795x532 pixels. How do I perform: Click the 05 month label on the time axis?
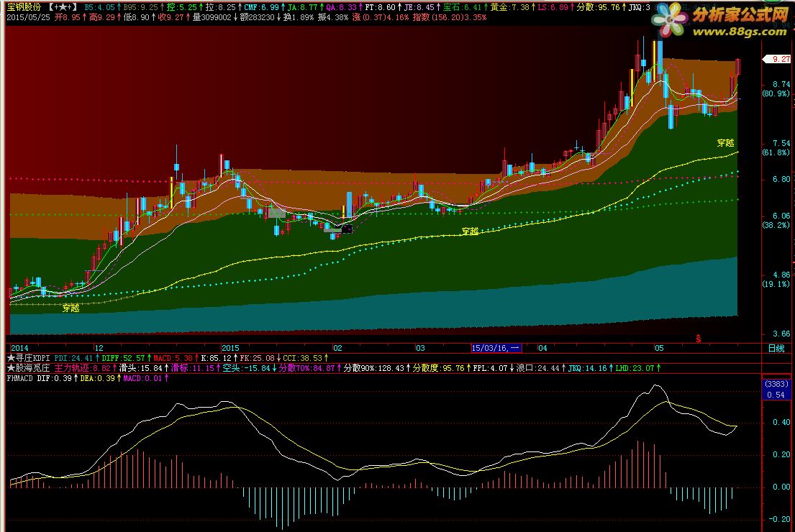click(658, 348)
